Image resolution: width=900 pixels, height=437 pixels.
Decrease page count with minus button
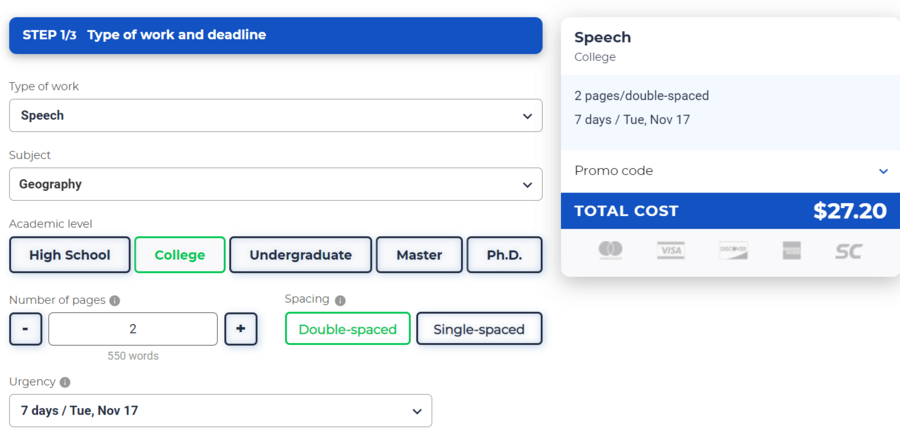(x=25, y=329)
